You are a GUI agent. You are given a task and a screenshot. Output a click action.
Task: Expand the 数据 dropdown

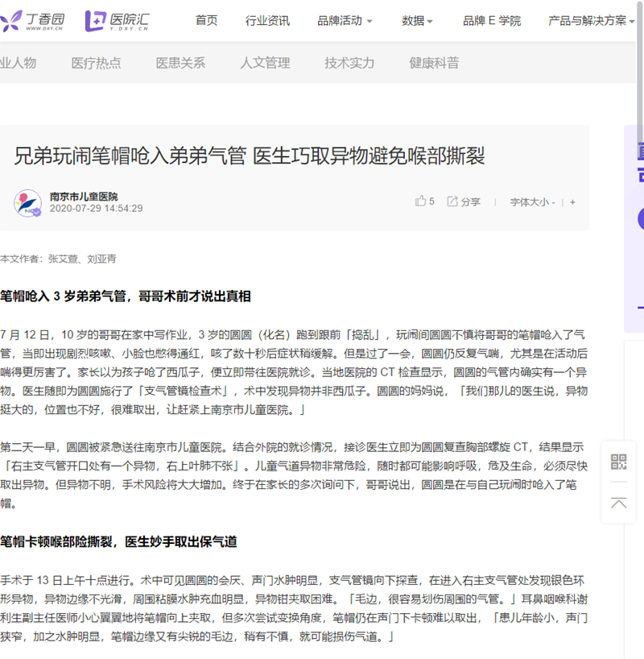415,20
